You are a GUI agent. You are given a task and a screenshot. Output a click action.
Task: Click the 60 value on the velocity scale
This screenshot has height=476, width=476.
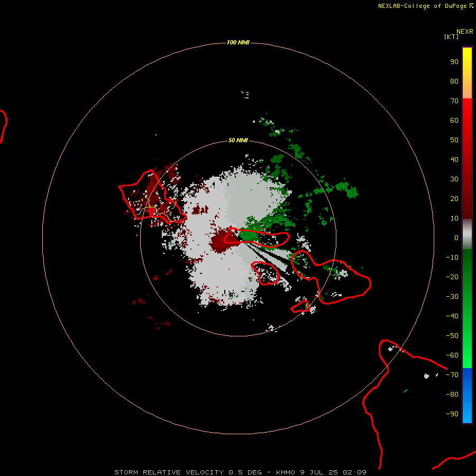point(454,121)
